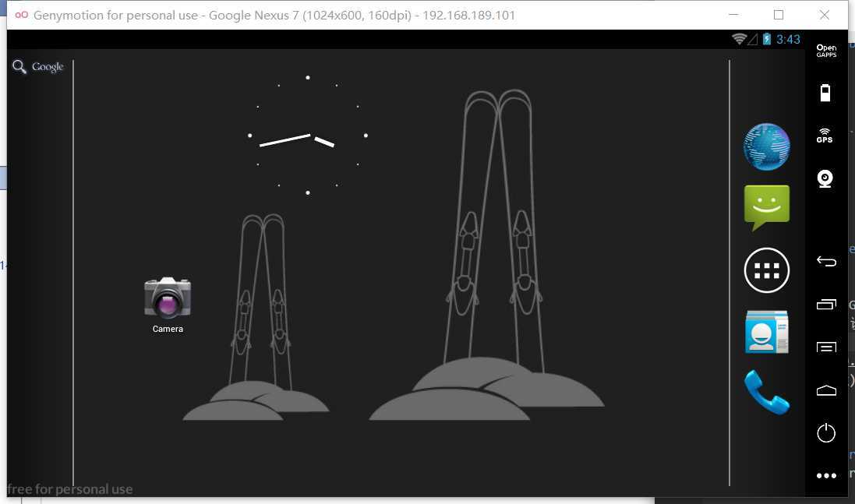Image resolution: width=855 pixels, height=504 pixels.
Task: Open the Messaging app with smiley icon
Action: (x=767, y=207)
